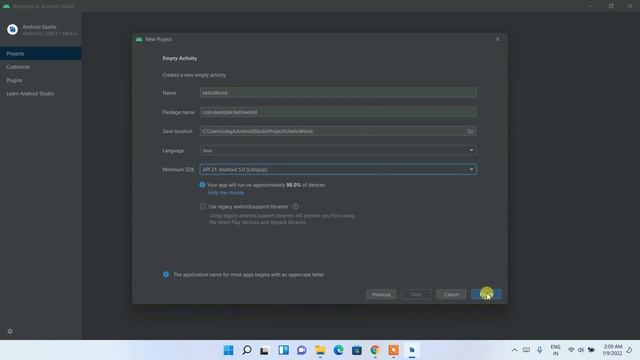The image size is (640, 360).
Task: Click the Cancel button
Action: (x=451, y=294)
